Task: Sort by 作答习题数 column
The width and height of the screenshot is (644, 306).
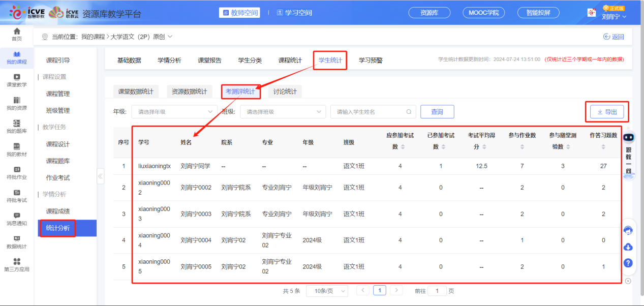Action: pyautogui.click(x=603, y=147)
